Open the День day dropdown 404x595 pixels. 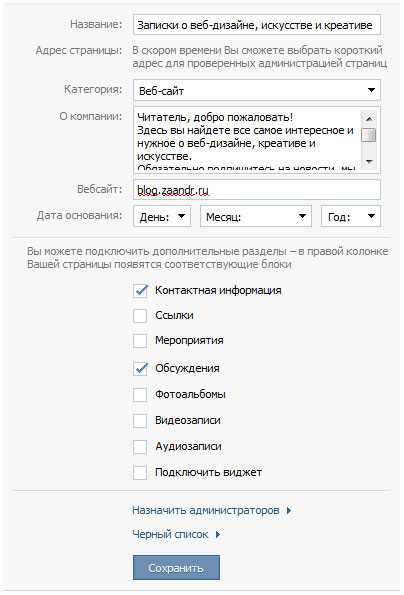[x=162, y=216]
